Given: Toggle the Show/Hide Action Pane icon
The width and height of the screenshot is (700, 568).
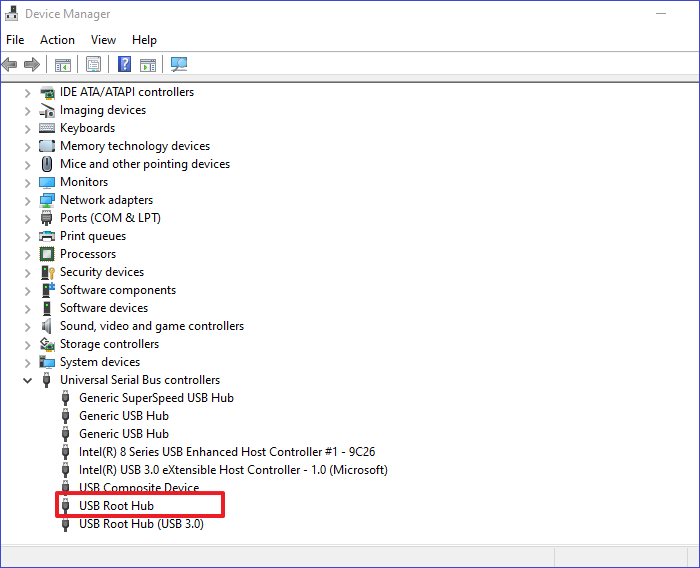Looking at the screenshot, I should pyautogui.click(x=148, y=65).
